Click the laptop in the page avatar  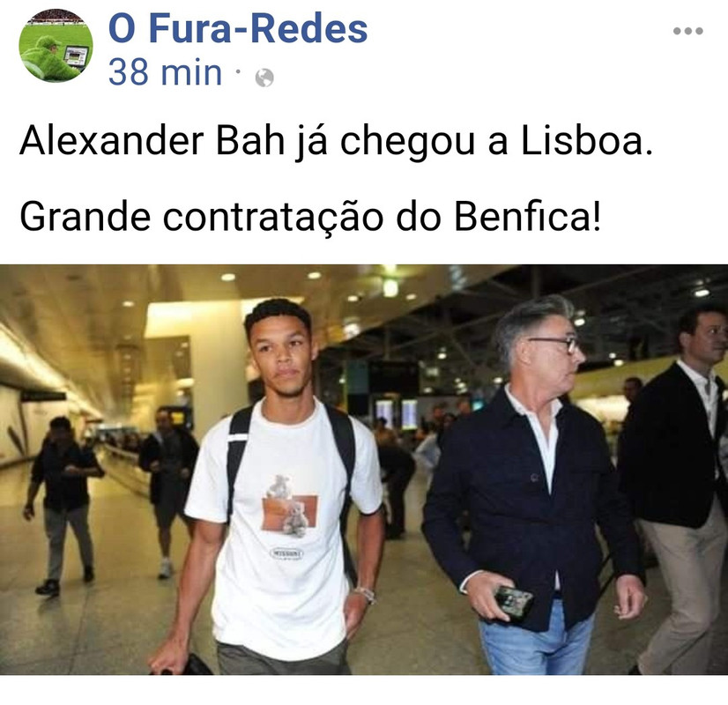pos(76,56)
